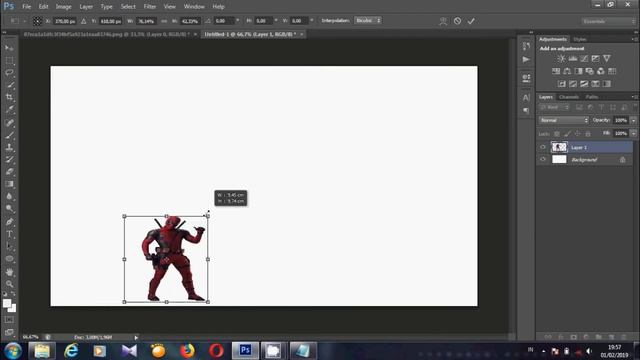Add a Brightness/Contrast adjustment

pos(562,59)
